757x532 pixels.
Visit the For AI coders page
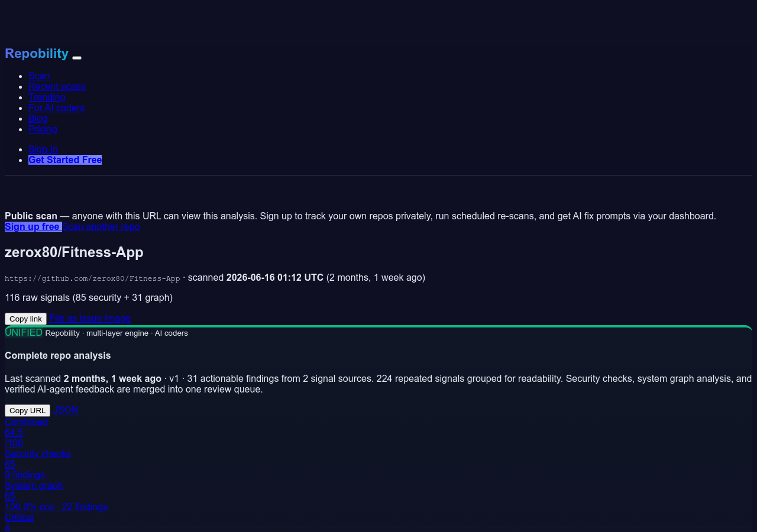[56, 108]
